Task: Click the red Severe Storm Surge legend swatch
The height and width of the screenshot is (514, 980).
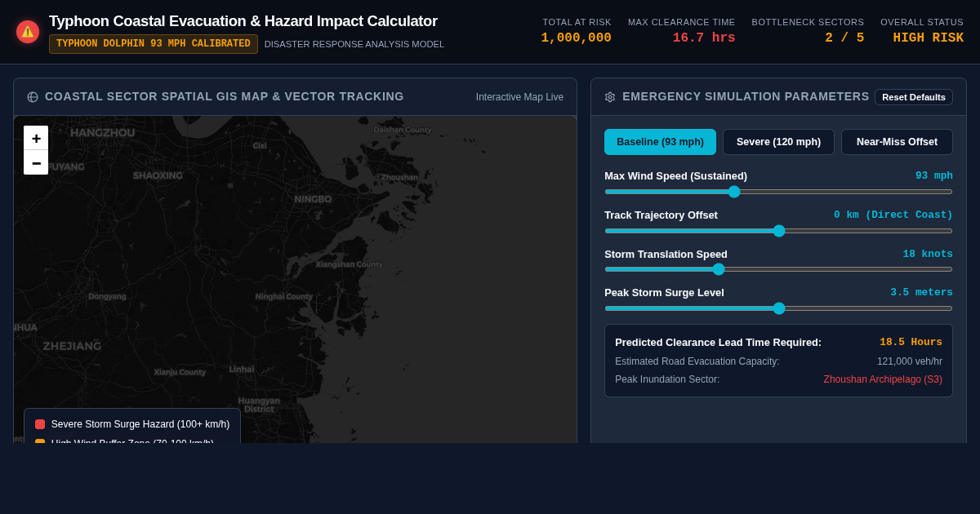Action: coord(40,424)
